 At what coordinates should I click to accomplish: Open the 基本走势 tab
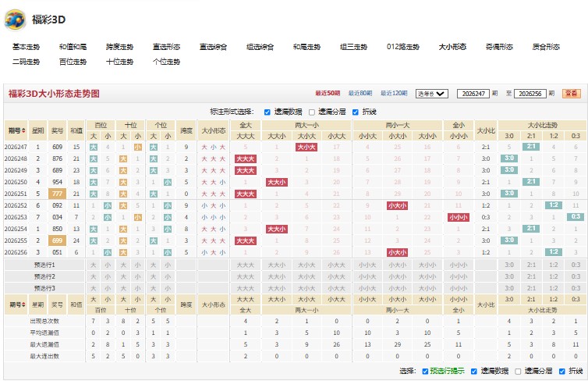click(x=26, y=47)
